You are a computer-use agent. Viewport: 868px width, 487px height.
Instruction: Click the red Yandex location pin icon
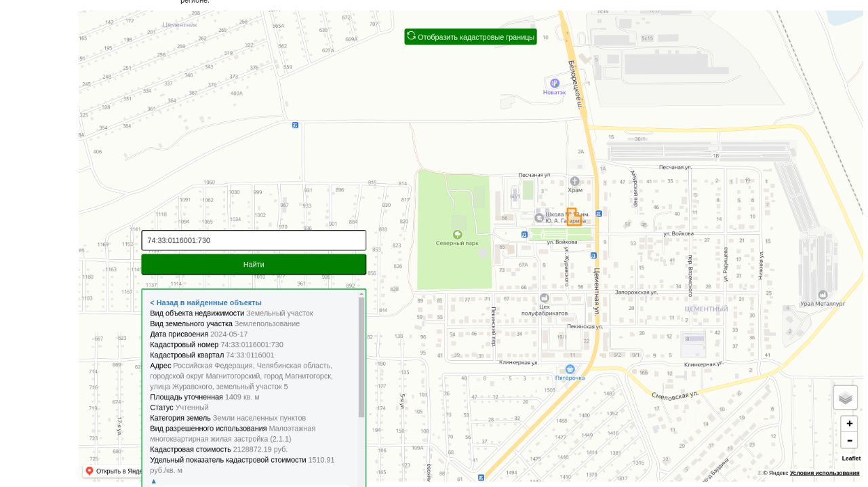(90, 471)
